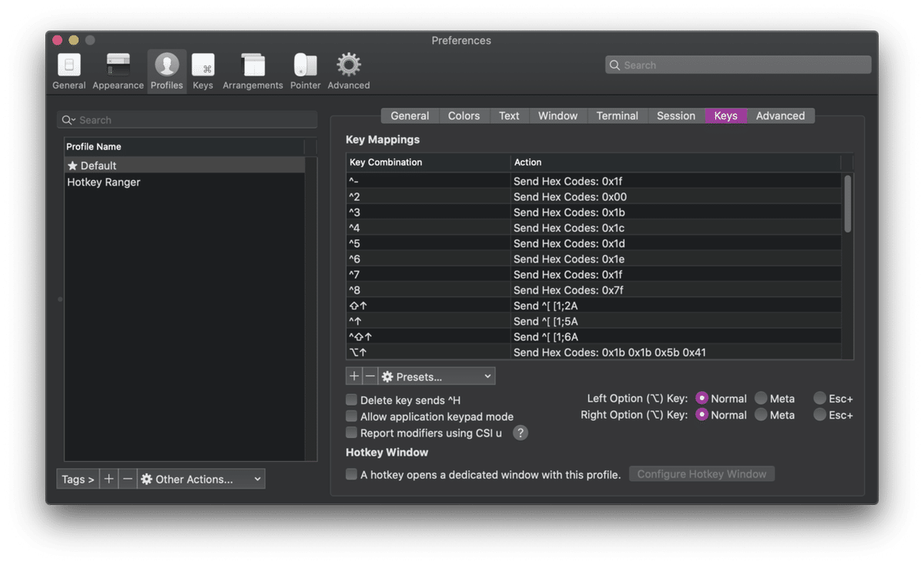This screenshot has width=924, height=565.
Task: Expand the Tags panel
Action: point(78,479)
